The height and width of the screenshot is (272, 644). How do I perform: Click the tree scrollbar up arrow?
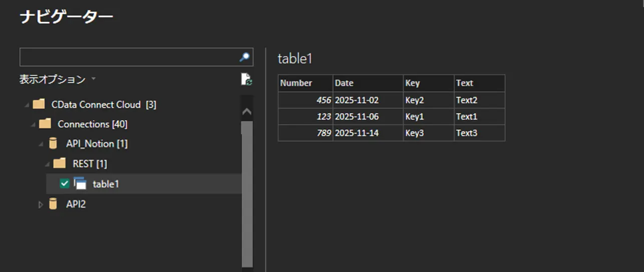tap(247, 112)
